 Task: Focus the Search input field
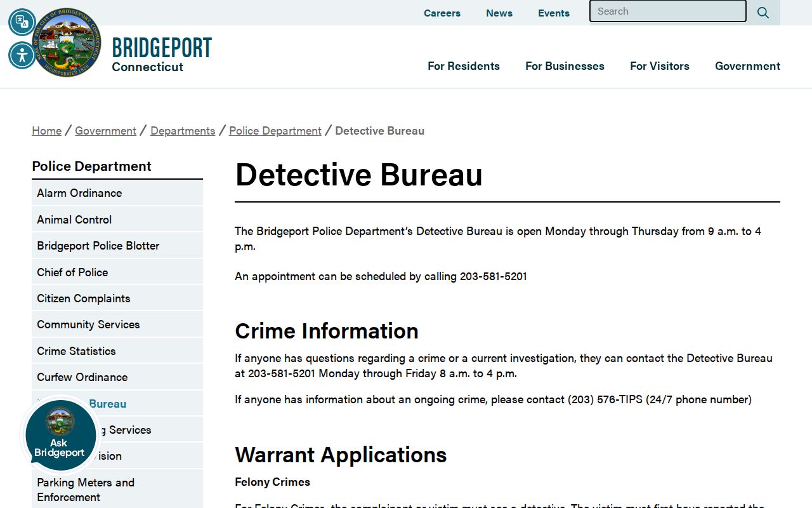668,11
